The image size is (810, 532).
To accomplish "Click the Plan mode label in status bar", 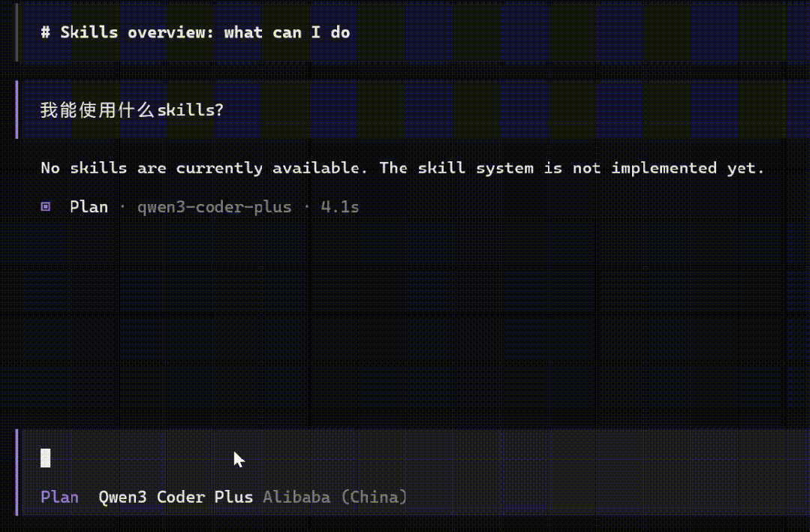I will [x=59, y=497].
